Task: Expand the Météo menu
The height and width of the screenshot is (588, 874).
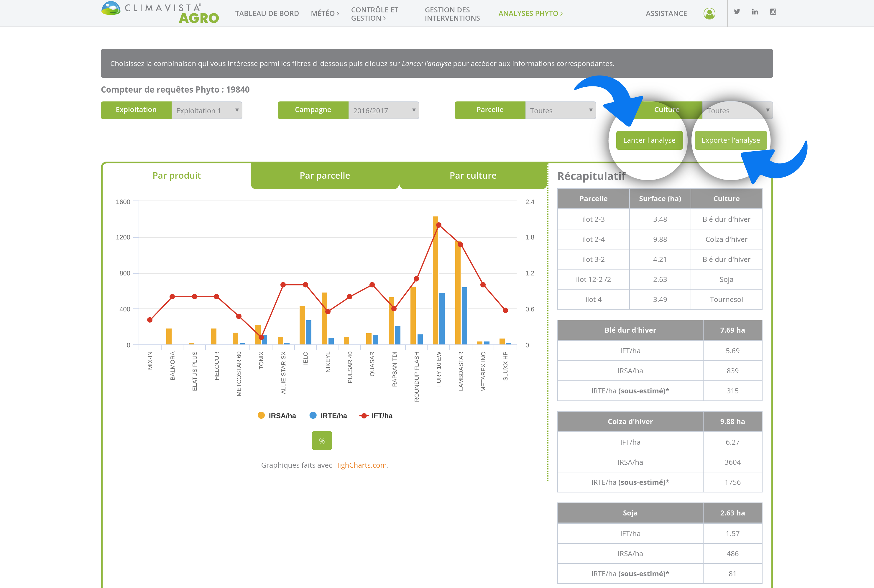Action: (325, 14)
